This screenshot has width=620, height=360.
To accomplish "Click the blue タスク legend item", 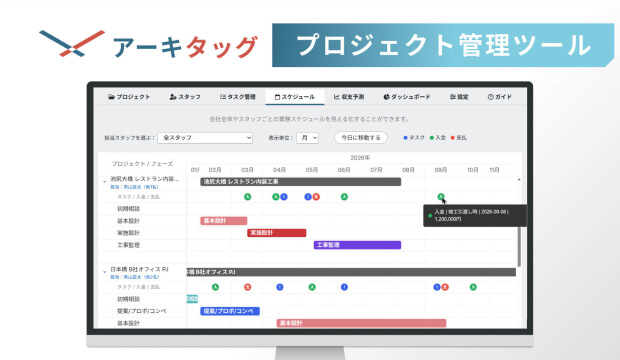I will (x=414, y=138).
